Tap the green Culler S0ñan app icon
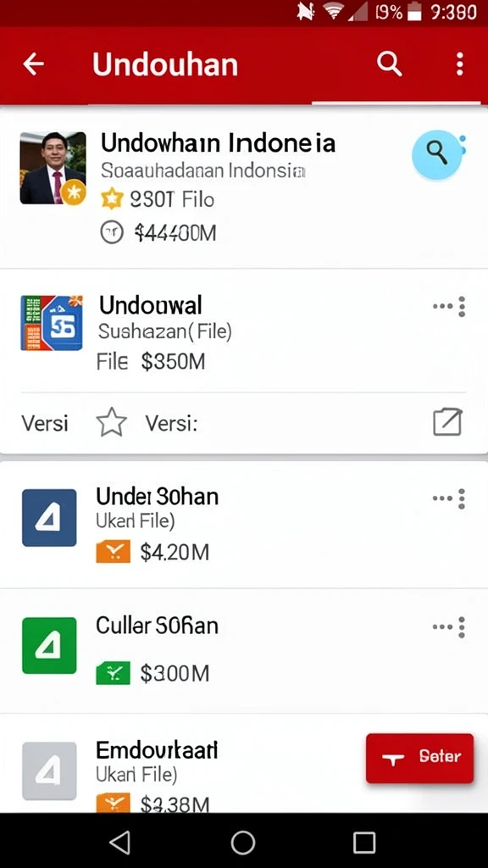This screenshot has height=868, width=488. [x=49, y=645]
